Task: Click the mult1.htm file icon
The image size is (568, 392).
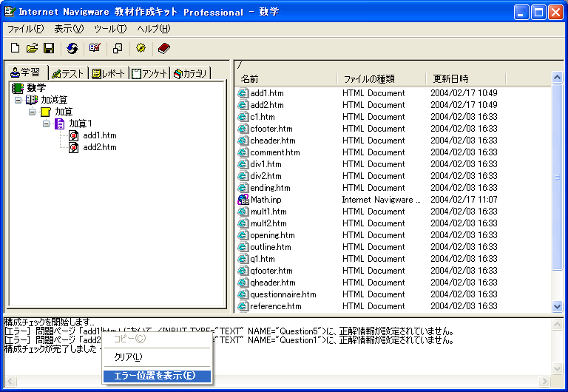Action: tap(243, 212)
